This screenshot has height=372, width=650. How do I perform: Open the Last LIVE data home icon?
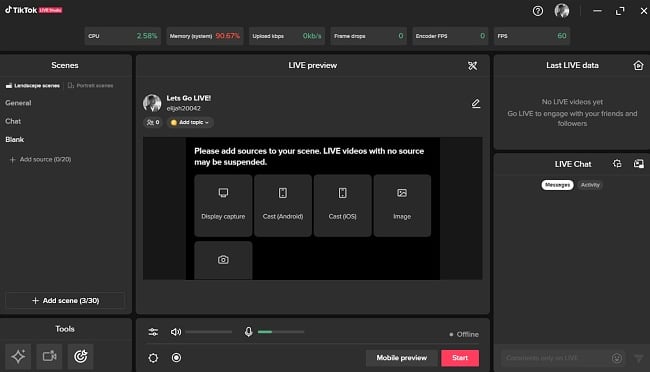pos(638,65)
